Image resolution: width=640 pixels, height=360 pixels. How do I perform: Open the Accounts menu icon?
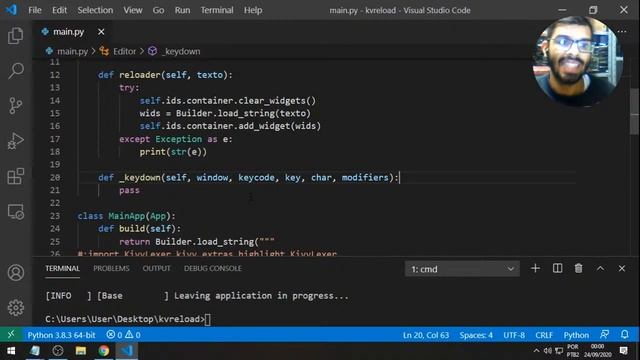tap(16, 272)
